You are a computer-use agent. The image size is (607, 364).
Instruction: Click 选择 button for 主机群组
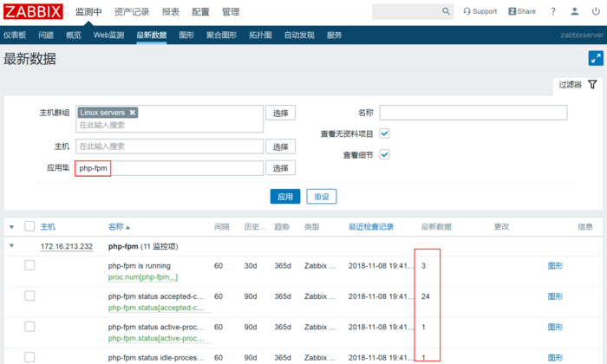click(x=281, y=113)
